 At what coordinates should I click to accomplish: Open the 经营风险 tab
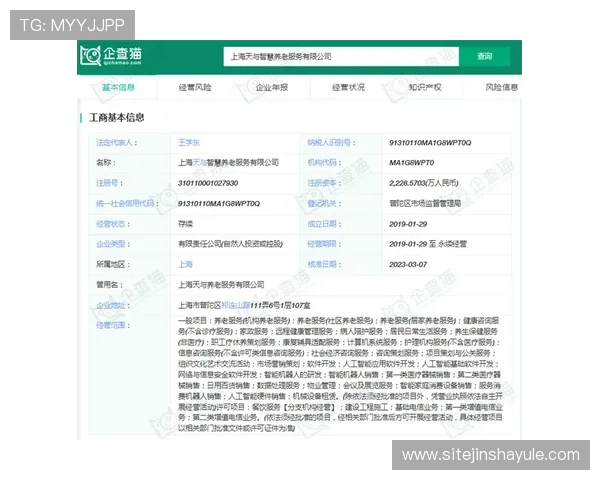[195, 87]
